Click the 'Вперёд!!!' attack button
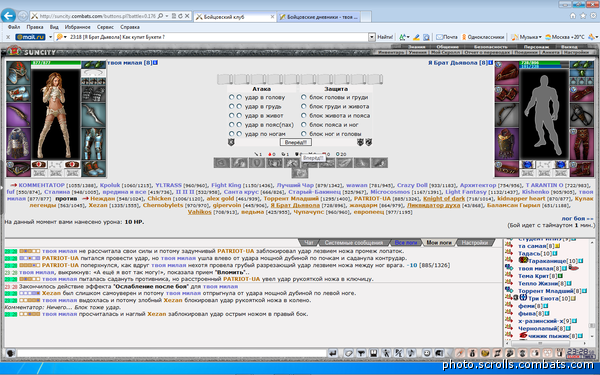The image size is (600, 375). [x=295, y=142]
